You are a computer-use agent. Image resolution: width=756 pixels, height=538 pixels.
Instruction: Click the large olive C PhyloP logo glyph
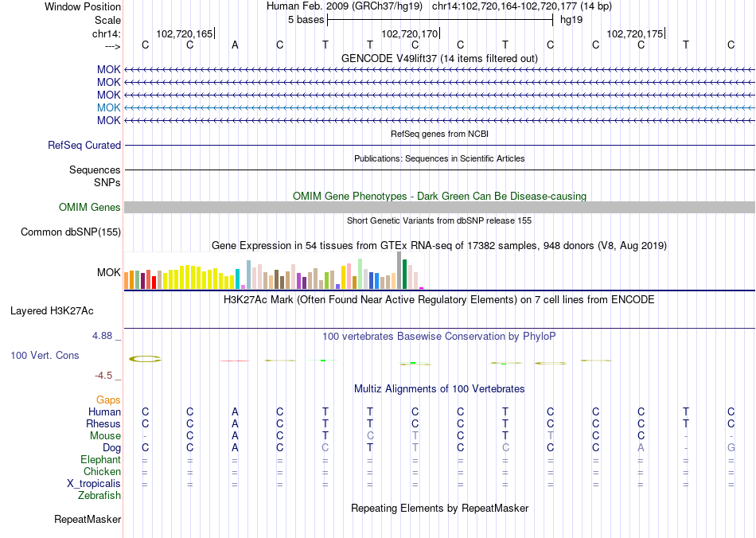(145, 359)
